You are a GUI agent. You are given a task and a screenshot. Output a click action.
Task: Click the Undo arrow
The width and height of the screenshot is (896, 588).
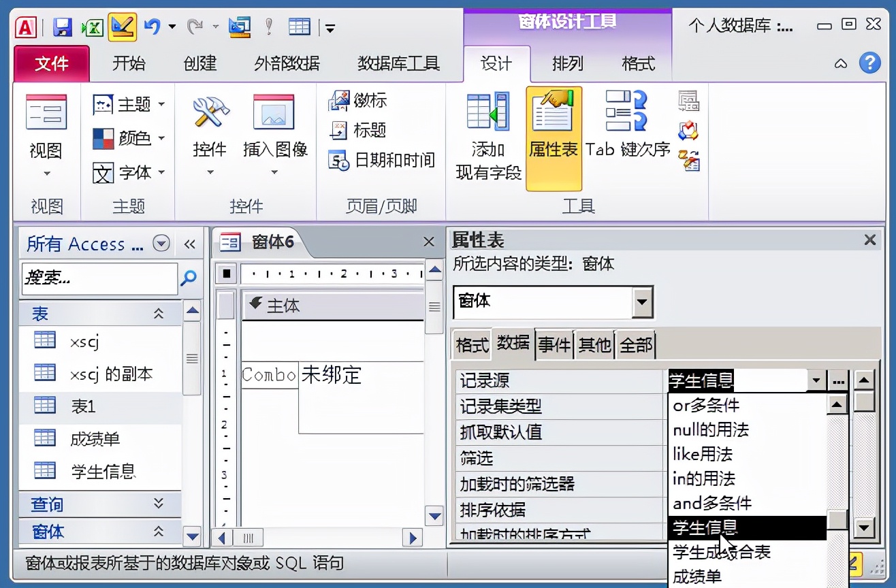pos(151,24)
